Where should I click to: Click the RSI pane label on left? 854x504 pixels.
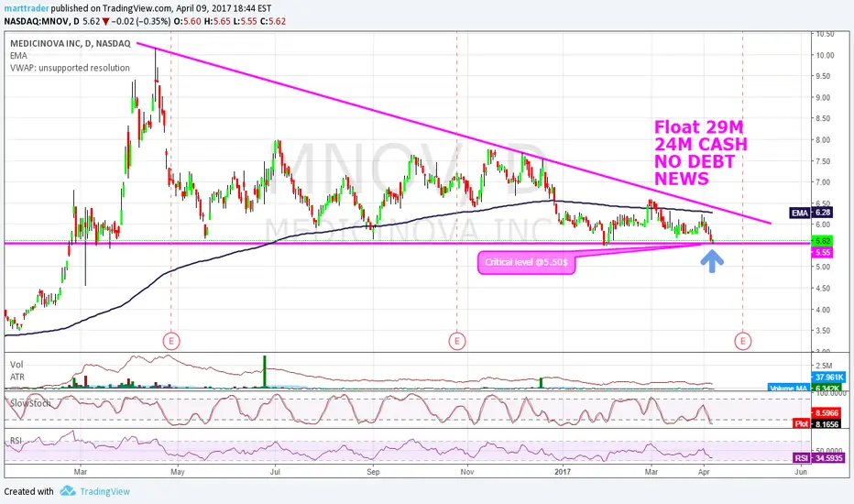(16, 440)
